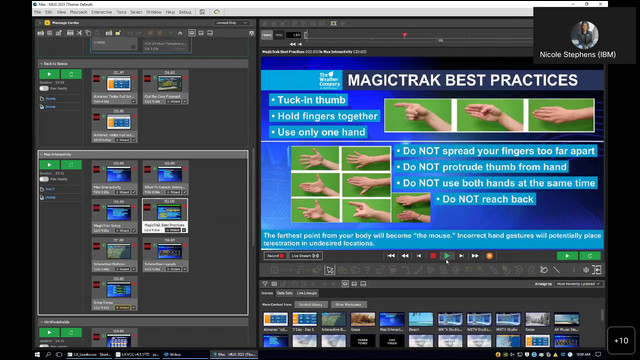640x360 pixels.
Task: Click the cloud icon in the menu bar
Action: [217, 12]
